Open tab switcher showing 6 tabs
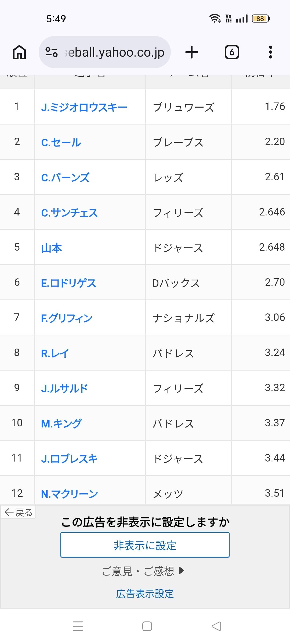 (x=232, y=52)
